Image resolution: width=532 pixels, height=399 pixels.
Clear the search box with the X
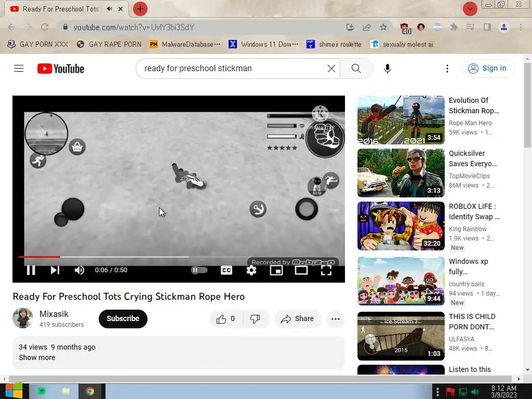[331, 69]
